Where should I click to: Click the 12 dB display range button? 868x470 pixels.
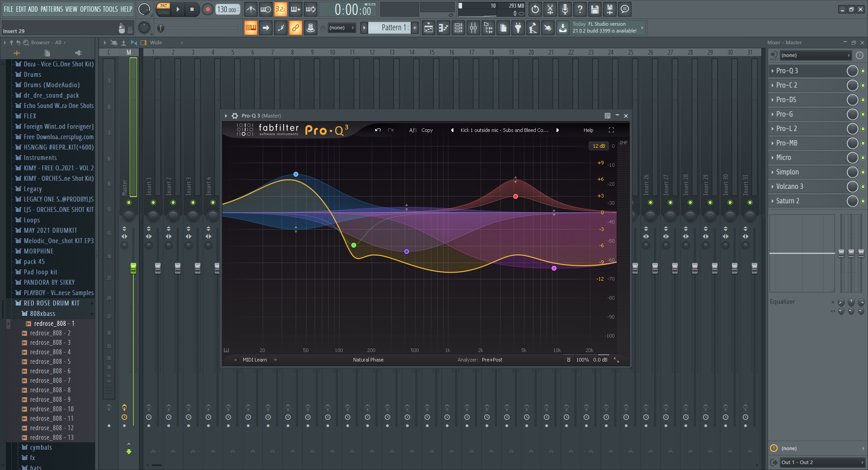(599, 146)
